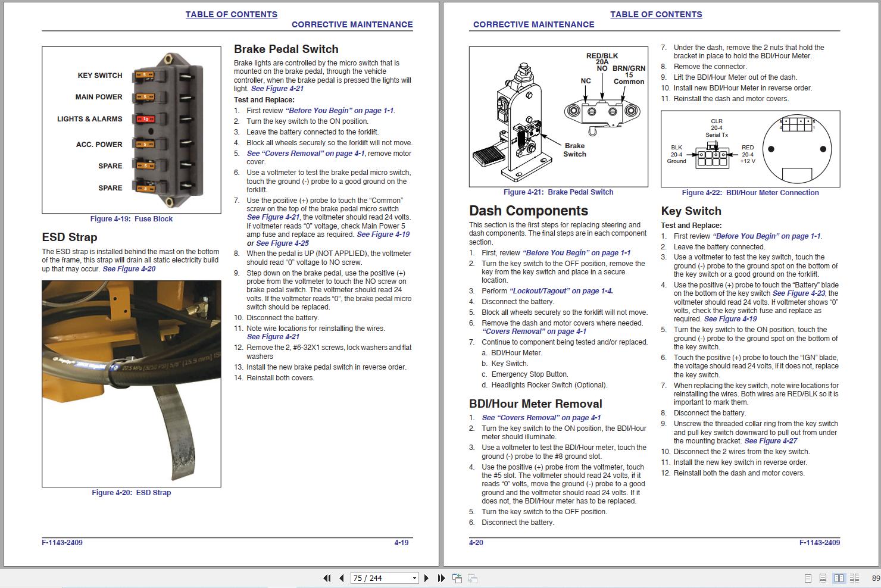Viewport: 881px width, 588px height.
Task: Click caption "Figure 4-22: BDI/Hour Meter Connection"
Action: tap(750, 193)
